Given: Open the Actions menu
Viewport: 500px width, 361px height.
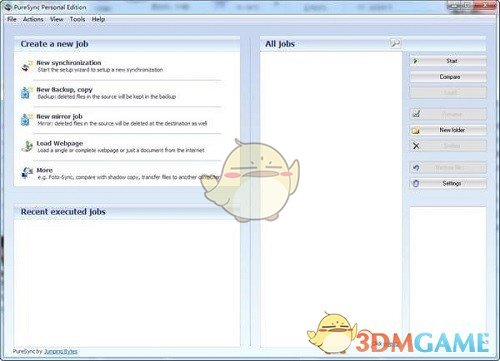Looking at the screenshot, I should pos(33,19).
